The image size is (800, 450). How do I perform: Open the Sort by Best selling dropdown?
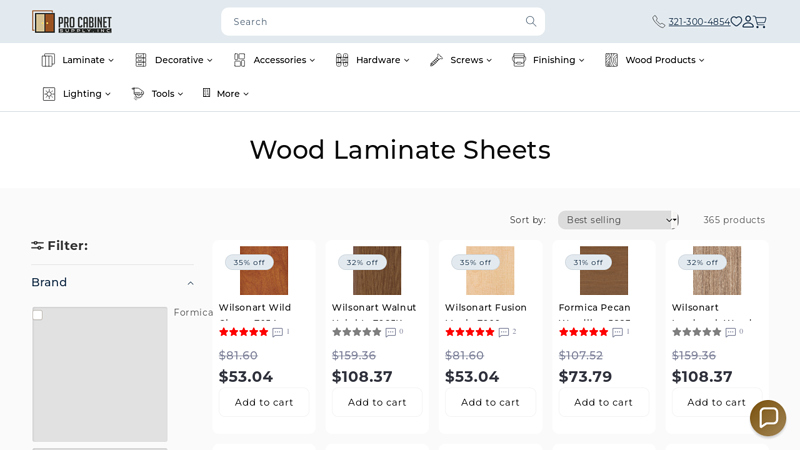point(618,220)
